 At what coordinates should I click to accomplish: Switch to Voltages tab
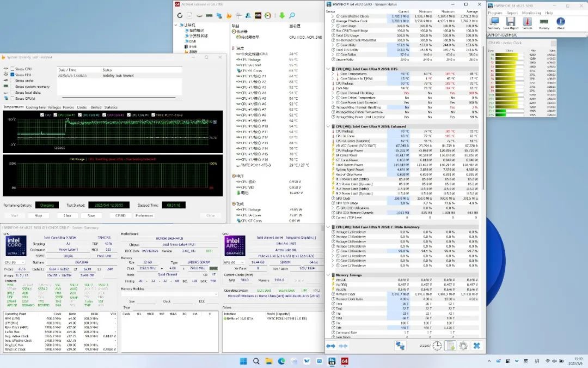pyautogui.click(x=54, y=107)
